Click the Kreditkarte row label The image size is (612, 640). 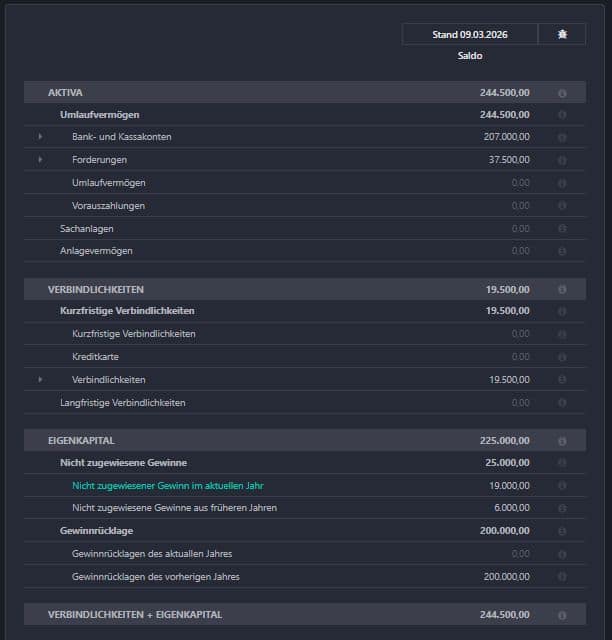[x=96, y=356]
